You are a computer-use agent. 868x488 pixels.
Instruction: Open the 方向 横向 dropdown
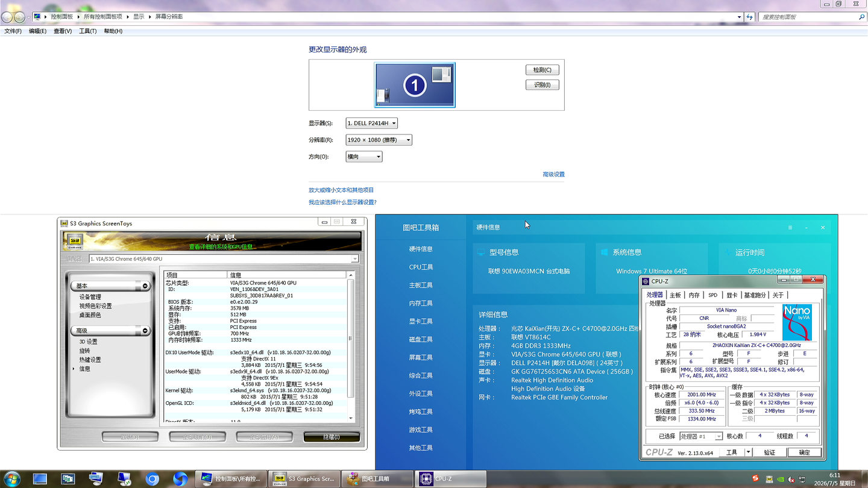click(364, 157)
